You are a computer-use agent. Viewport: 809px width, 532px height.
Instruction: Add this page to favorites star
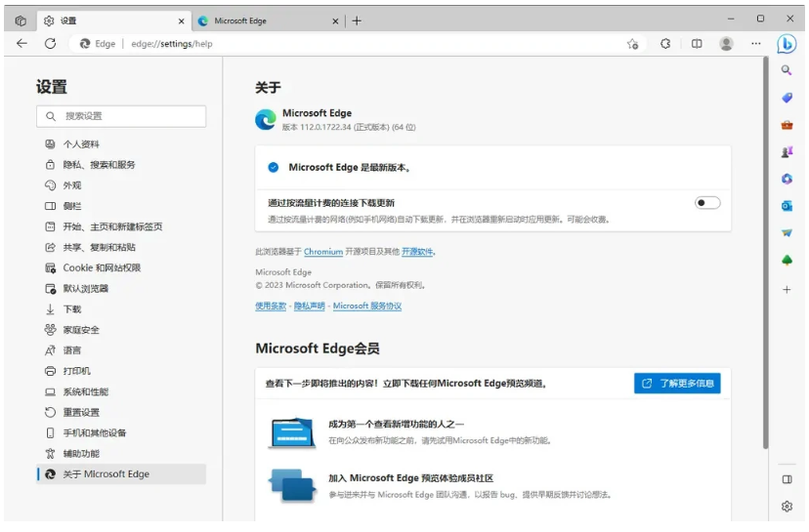click(x=633, y=44)
